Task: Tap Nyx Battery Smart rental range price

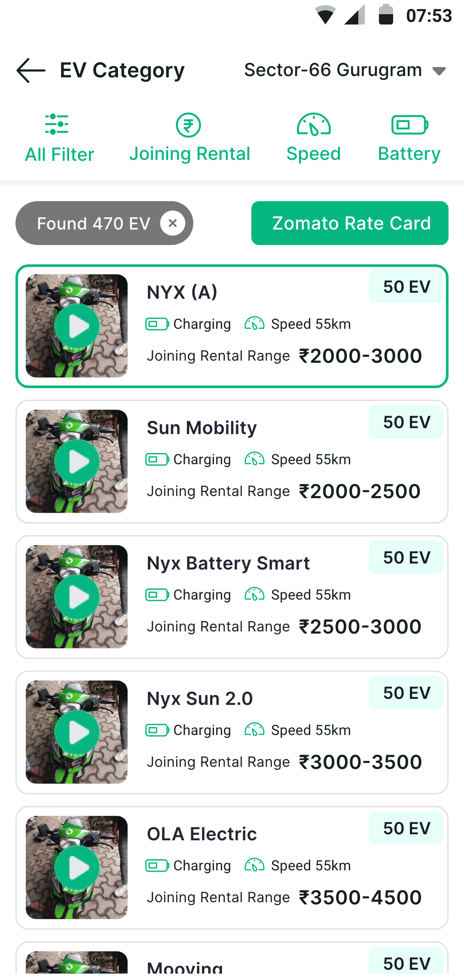Action: tap(360, 627)
